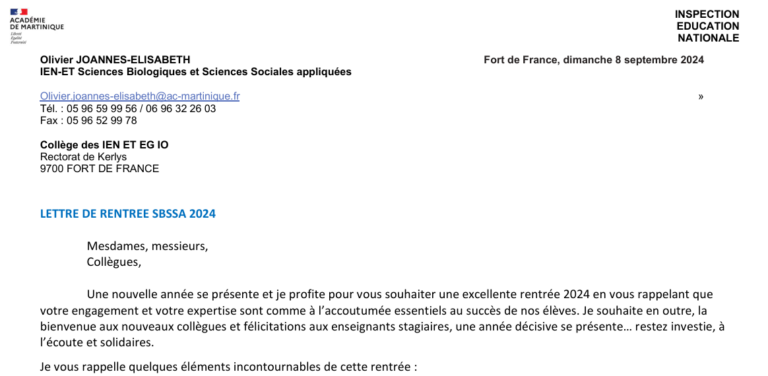768x376 pixels.
Task: Click the Mesdames, messieurs, salutation
Action: 147,246
